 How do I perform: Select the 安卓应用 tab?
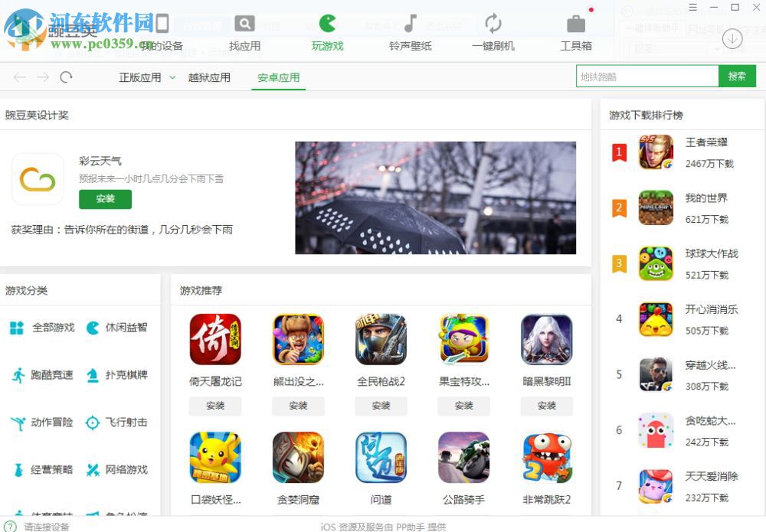pyautogui.click(x=278, y=77)
